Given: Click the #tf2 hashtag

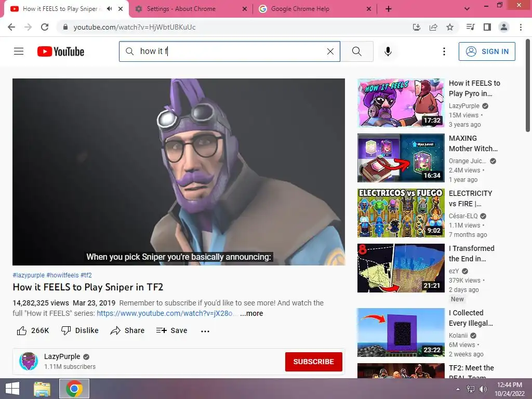Looking at the screenshot, I should 86,275.
